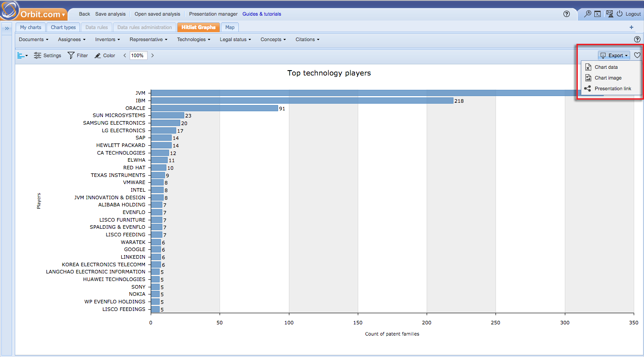
Task: Click the HEWLETT PACKARD label
Action: (121, 145)
